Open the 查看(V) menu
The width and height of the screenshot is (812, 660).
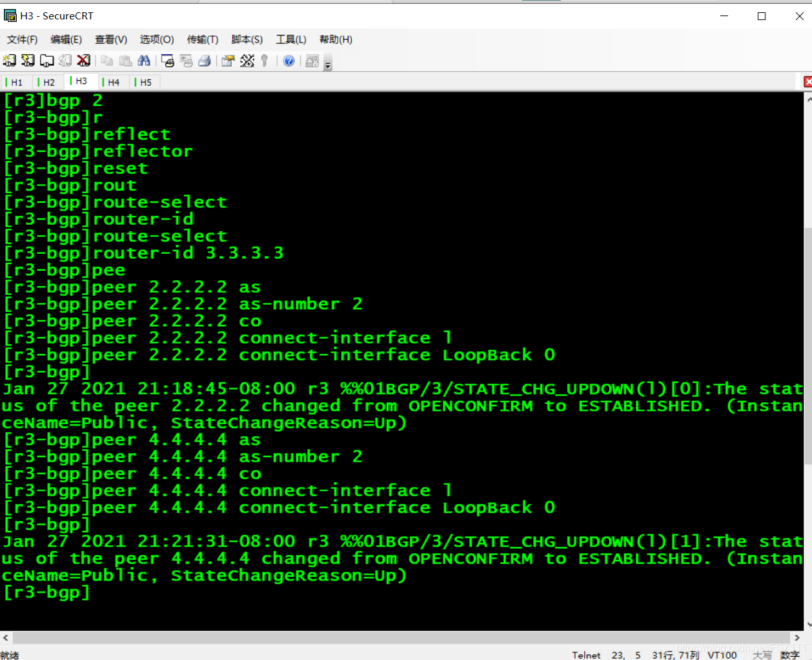[111, 39]
